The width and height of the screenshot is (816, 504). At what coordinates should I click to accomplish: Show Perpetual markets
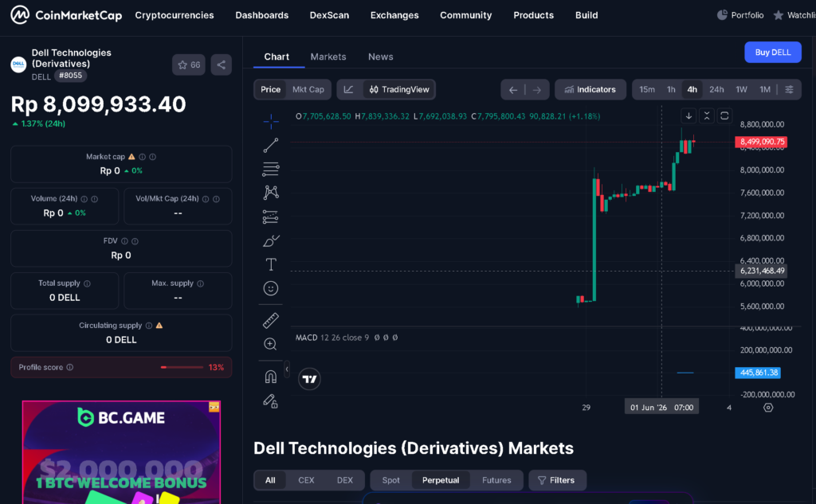coord(440,480)
